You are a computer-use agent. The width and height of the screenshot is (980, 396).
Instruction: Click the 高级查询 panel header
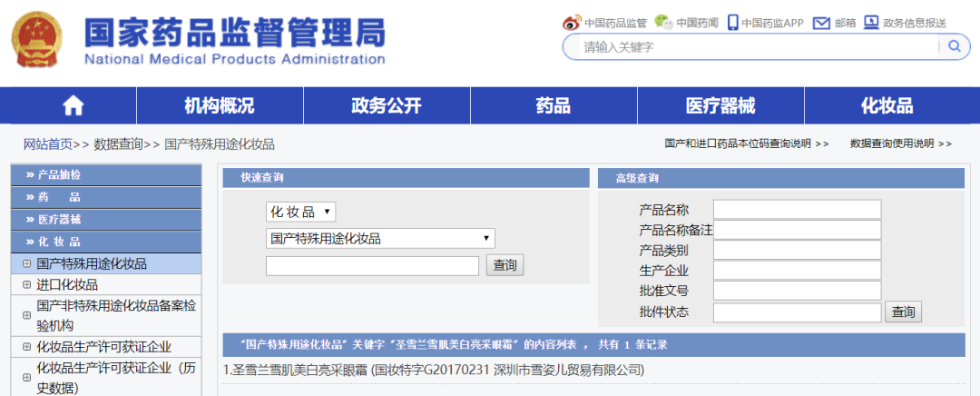pos(781,178)
